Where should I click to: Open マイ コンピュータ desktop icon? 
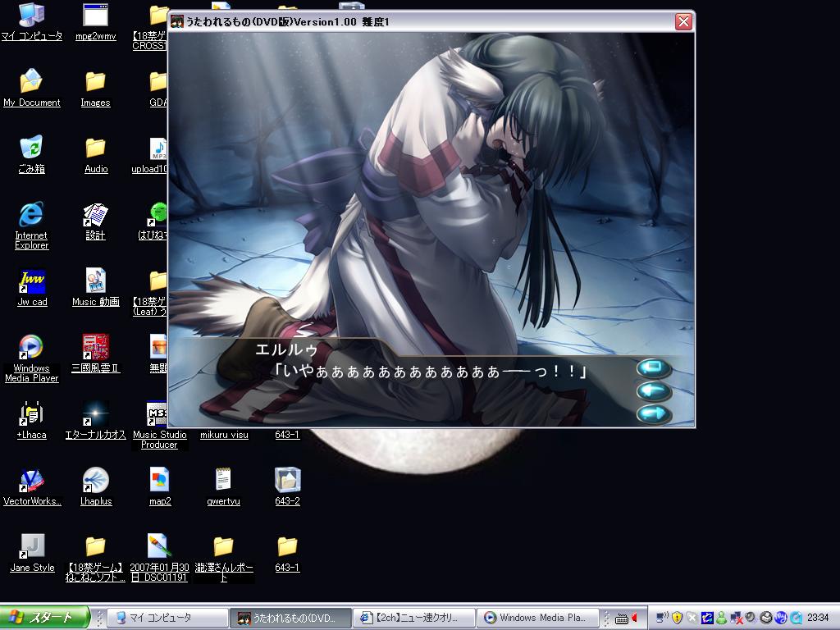pyautogui.click(x=32, y=21)
